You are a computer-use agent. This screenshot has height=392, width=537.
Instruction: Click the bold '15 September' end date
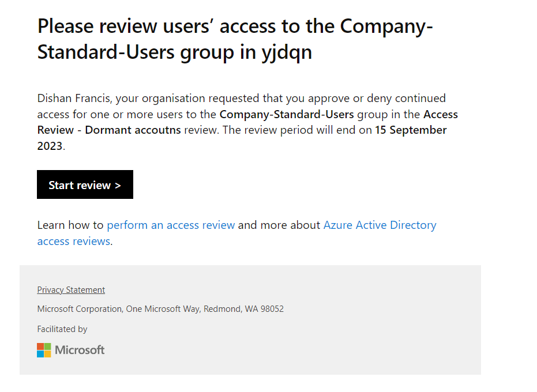click(411, 130)
